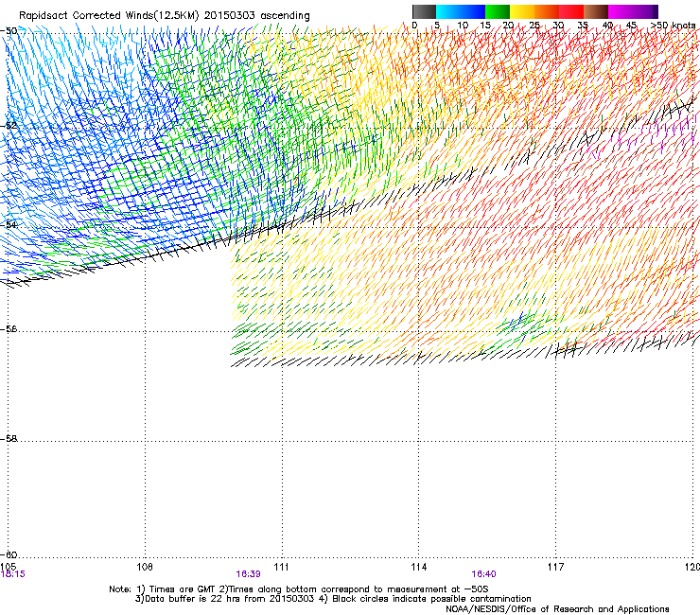The height and width of the screenshot is (615, 700).
Task: Click the dark purple >50 knots swatch
Action: (656, 11)
